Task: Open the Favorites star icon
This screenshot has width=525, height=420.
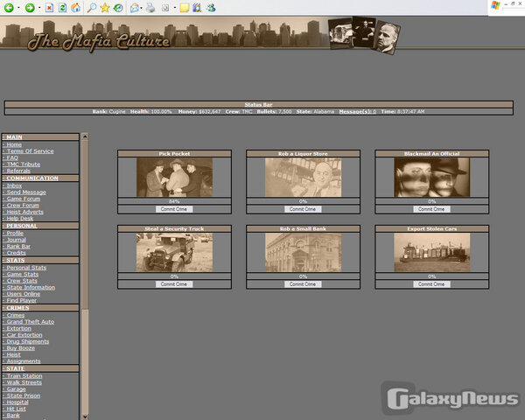Action: (x=105, y=8)
